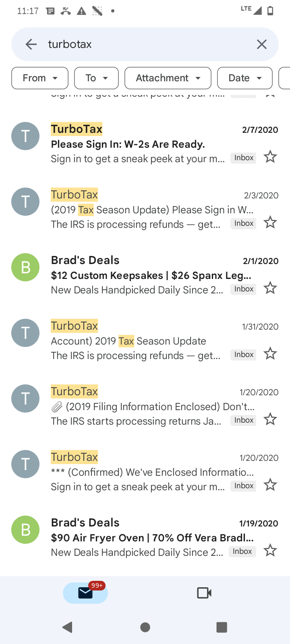Expand the Attachment filter dropdown

168,78
